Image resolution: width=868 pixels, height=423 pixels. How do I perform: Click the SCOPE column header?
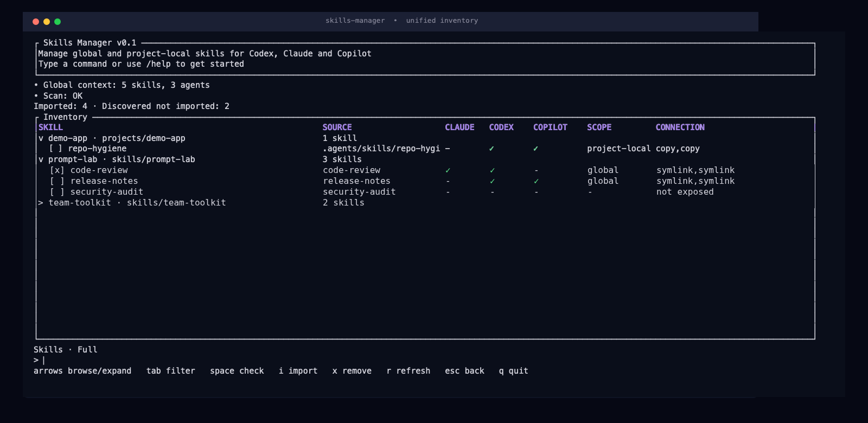(x=599, y=127)
